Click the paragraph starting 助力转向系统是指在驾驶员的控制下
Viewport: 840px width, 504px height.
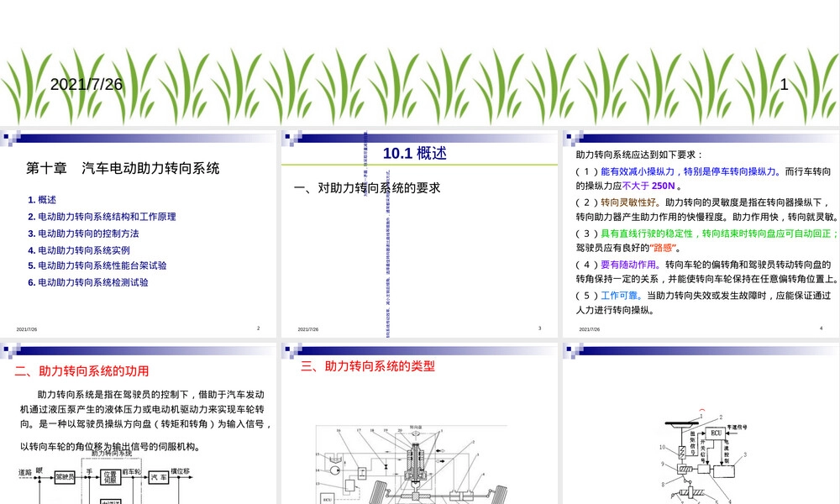144,421
